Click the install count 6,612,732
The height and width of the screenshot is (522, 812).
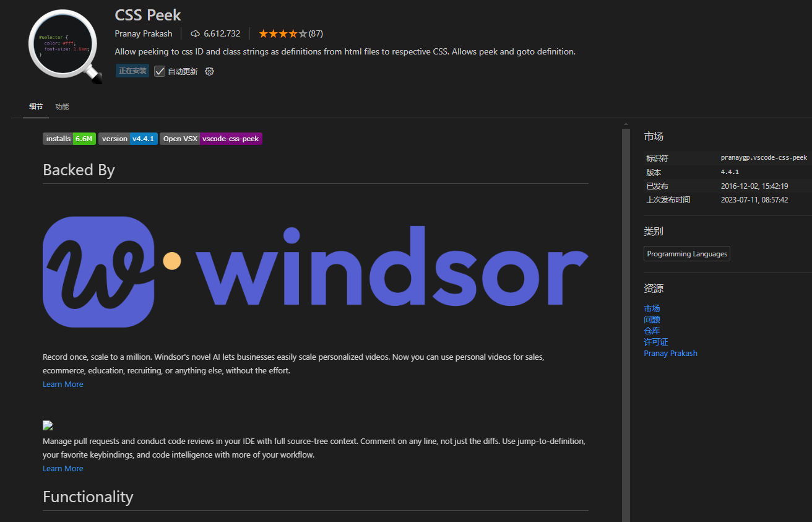point(222,33)
